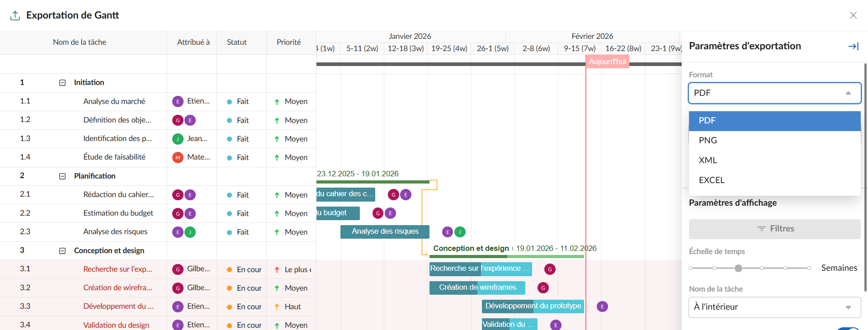Image resolution: width=868 pixels, height=330 pixels.
Task: Collapse the Initiation task group
Action: tap(62, 83)
